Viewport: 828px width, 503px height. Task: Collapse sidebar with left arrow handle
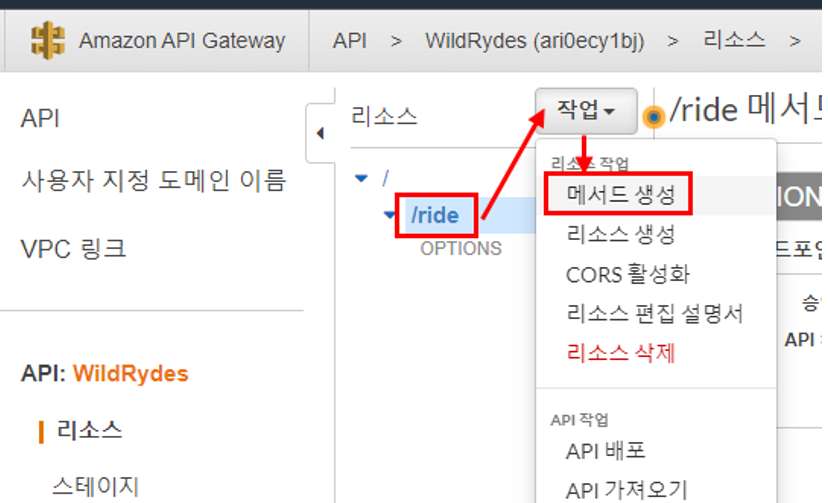click(x=320, y=133)
